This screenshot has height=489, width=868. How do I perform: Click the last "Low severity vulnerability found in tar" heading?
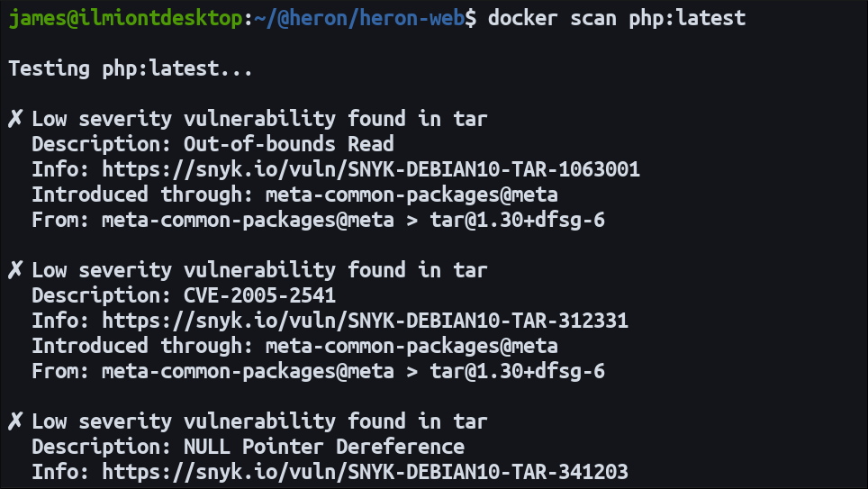tap(259, 421)
